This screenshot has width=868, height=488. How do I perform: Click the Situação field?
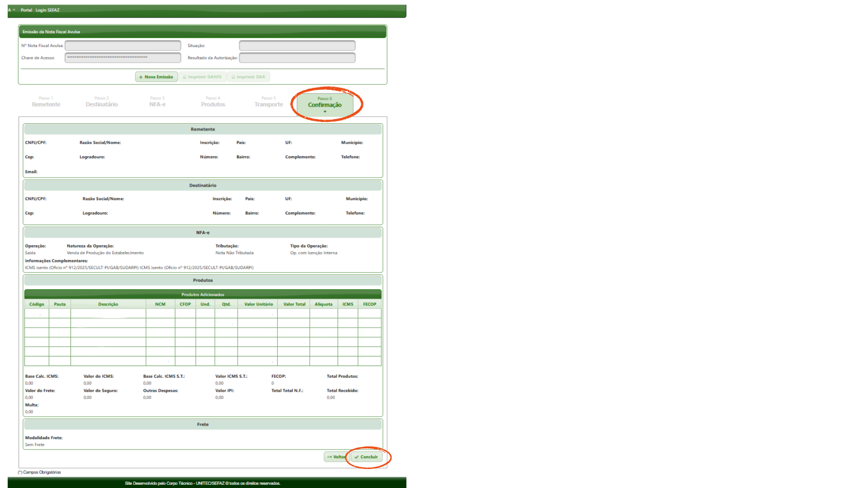coord(297,46)
